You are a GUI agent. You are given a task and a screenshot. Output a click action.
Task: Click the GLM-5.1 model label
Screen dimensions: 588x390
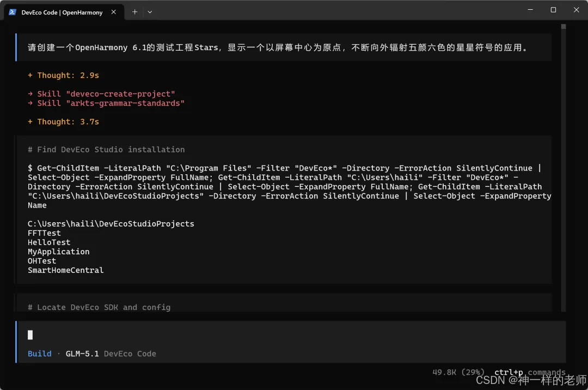[82, 354]
